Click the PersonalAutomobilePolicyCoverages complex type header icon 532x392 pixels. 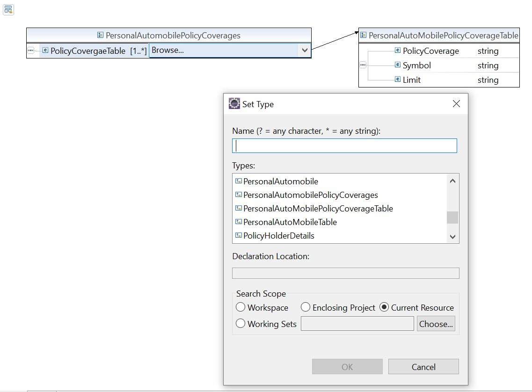[x=101, y=35]
